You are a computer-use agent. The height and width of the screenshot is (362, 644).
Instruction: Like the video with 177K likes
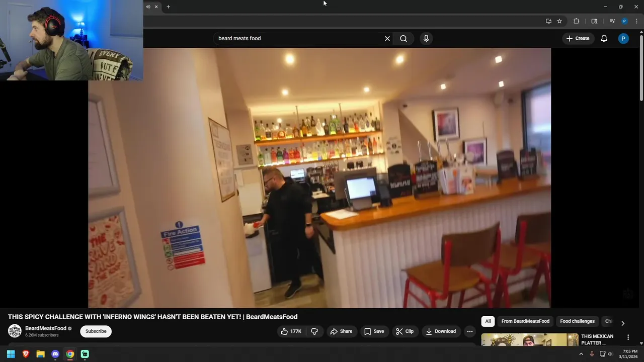tap(291, 331)
